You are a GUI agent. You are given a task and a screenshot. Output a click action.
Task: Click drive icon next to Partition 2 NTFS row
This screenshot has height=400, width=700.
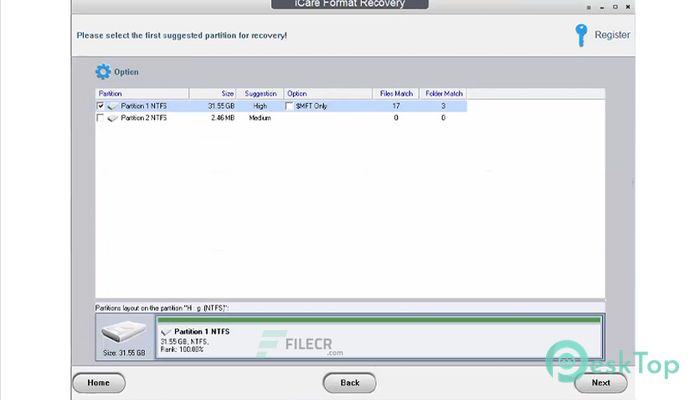pyautogui.click(x=112, y=118)
